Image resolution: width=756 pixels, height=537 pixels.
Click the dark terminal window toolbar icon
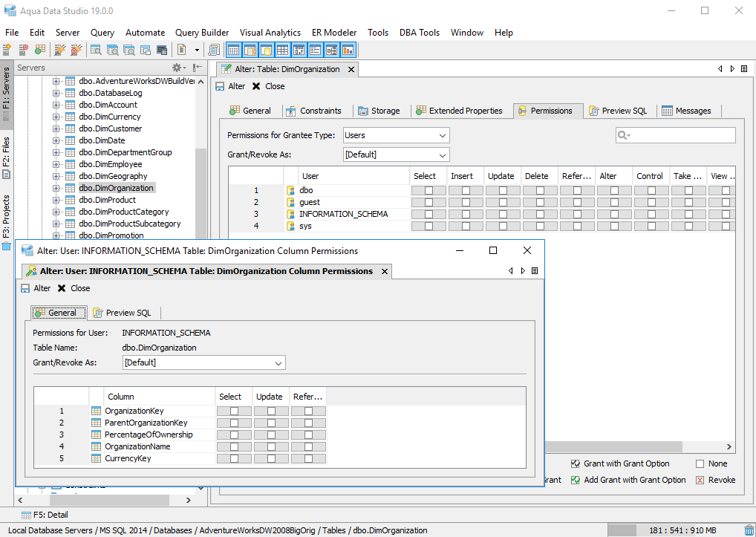pyautogui.click(x=162, y=50)
